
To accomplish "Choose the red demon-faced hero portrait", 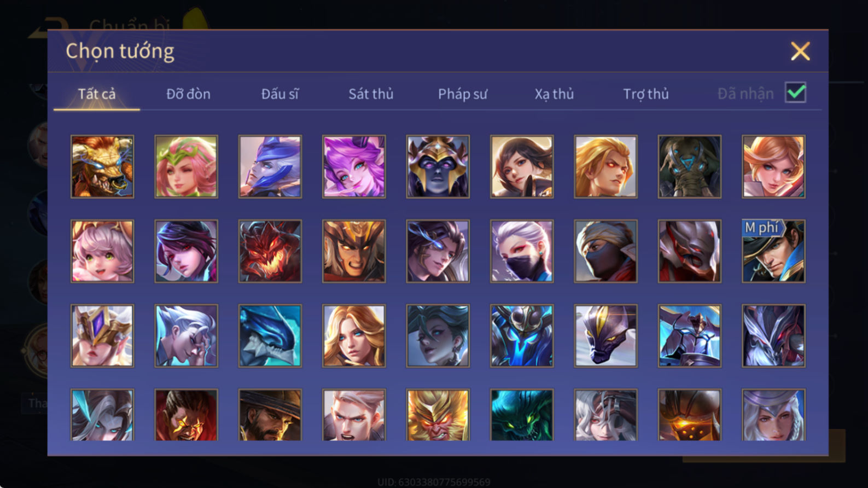I will point(270,251).
